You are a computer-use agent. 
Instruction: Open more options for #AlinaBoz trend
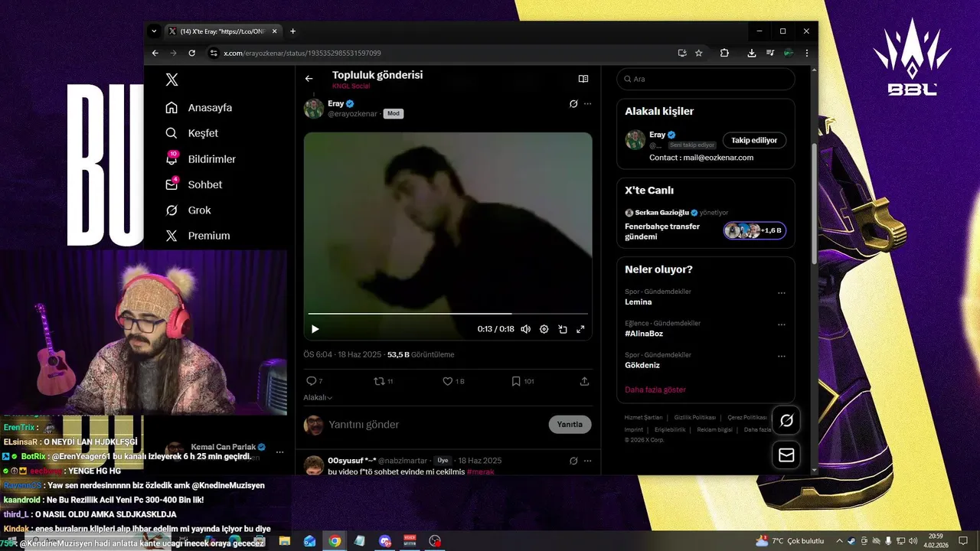click(782, 324)
